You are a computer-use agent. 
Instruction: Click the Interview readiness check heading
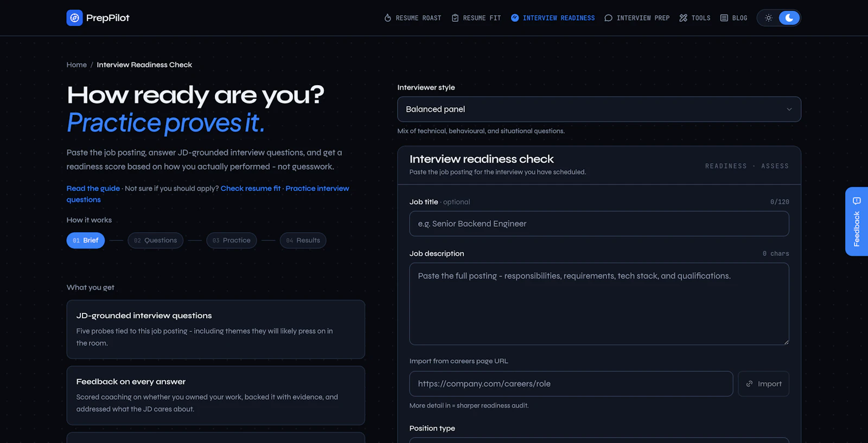click(482, 159)
